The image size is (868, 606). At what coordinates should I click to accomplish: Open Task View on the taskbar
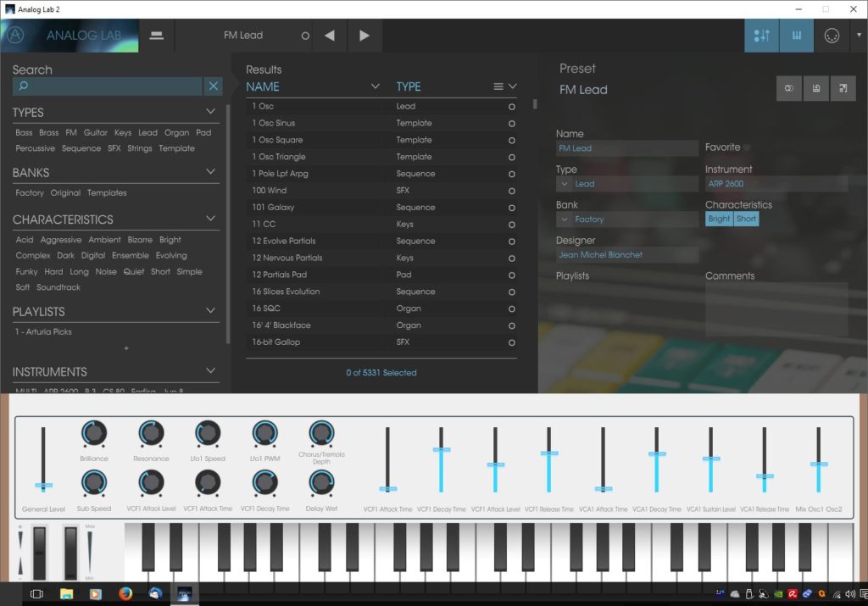point(36,594)
